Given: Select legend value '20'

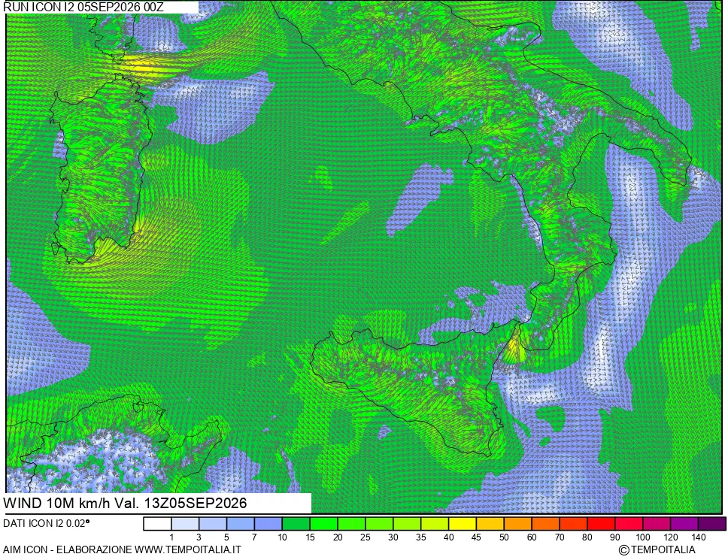Looking at the screenshot, I should pos(338,537).
